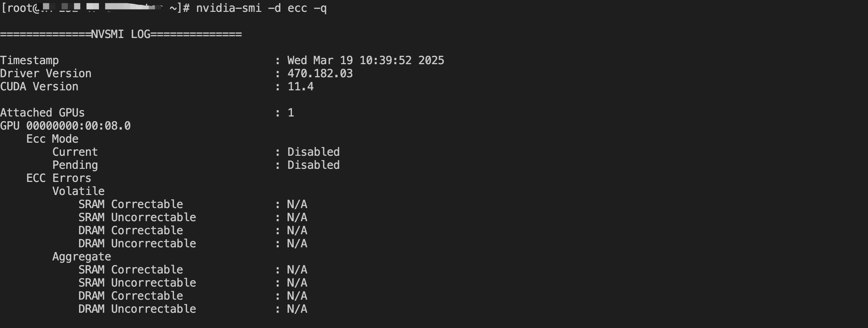This screenshot has width=868, height=328.
Task: Click the CUDA version value 11.4
Action: (300, 87)
